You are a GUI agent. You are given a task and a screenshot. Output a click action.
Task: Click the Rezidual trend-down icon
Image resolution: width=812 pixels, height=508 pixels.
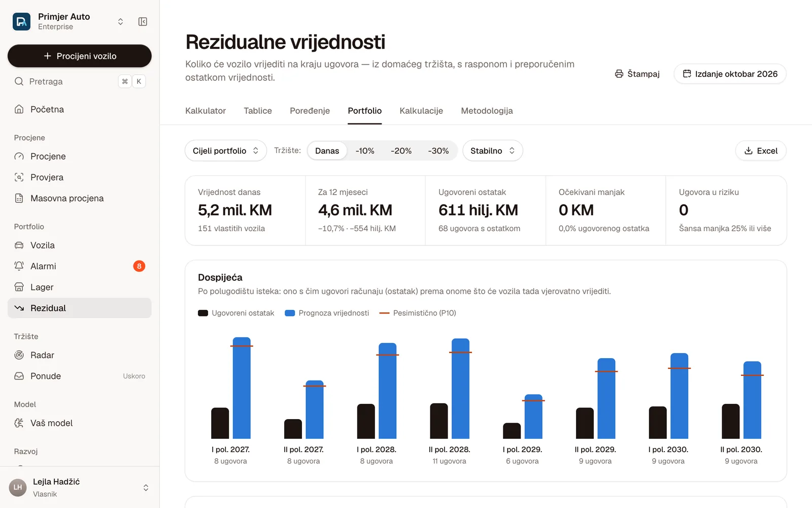19,308
